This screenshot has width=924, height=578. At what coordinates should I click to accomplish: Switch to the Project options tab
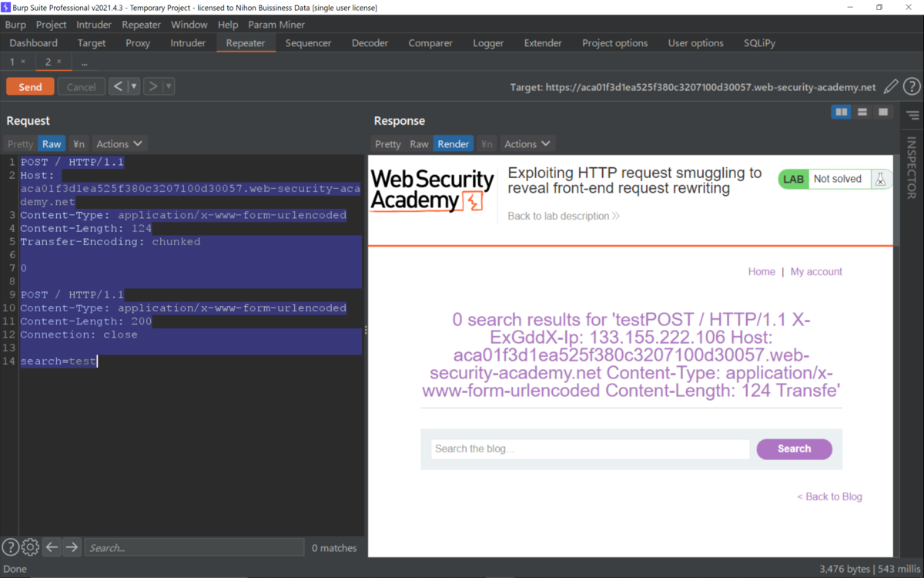click(615, 43)
